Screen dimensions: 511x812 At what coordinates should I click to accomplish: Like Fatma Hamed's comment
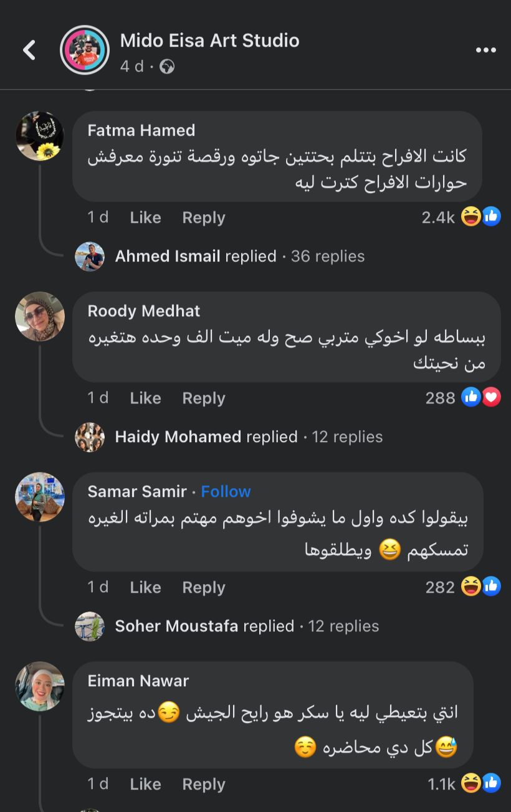pyautogui.click(x=145, y=217)
